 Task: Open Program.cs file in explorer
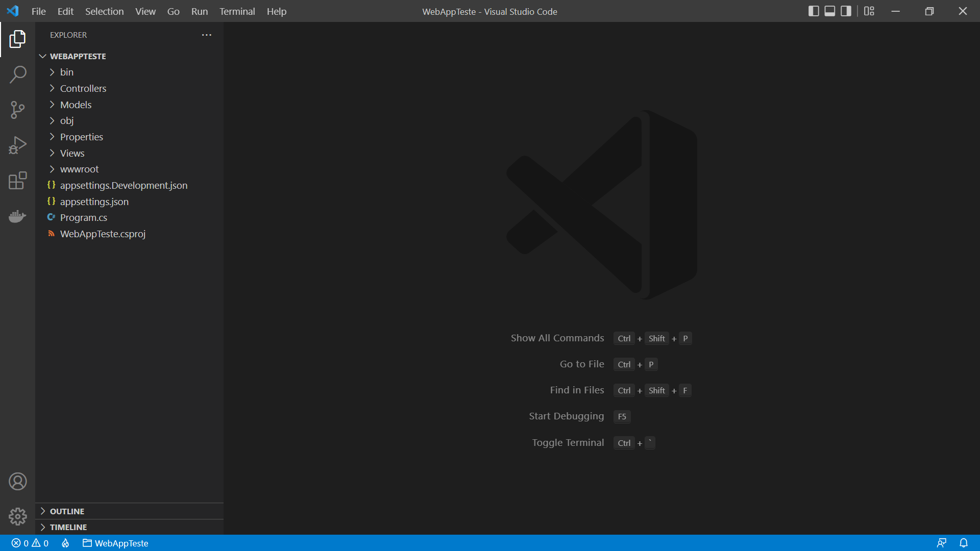pos(83,217)
